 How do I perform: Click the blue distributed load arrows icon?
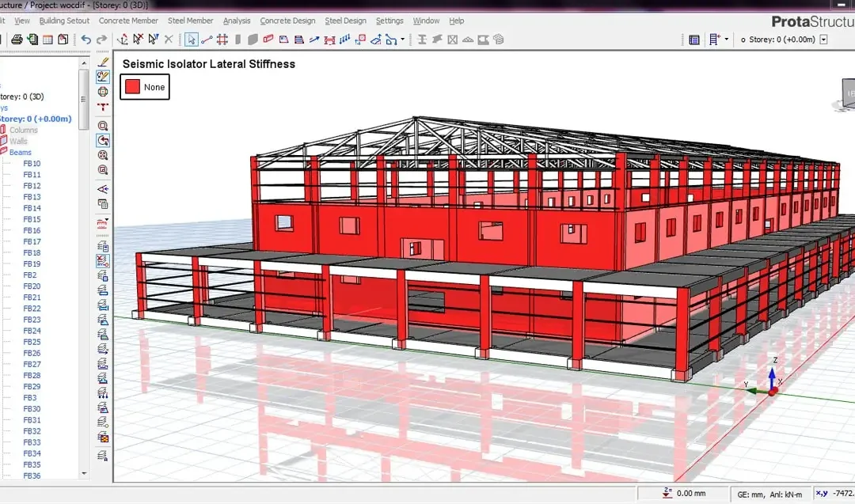pos(344,40)
